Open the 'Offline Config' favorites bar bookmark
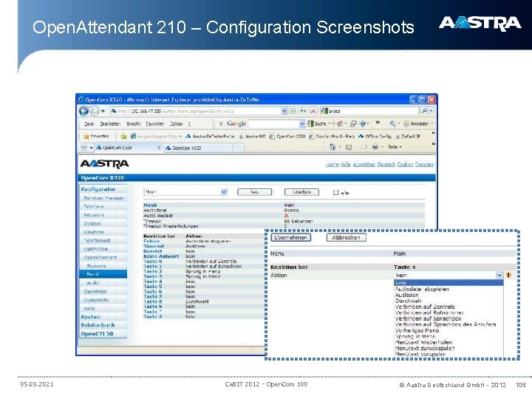532x399 pixels. tap(375, 136)
